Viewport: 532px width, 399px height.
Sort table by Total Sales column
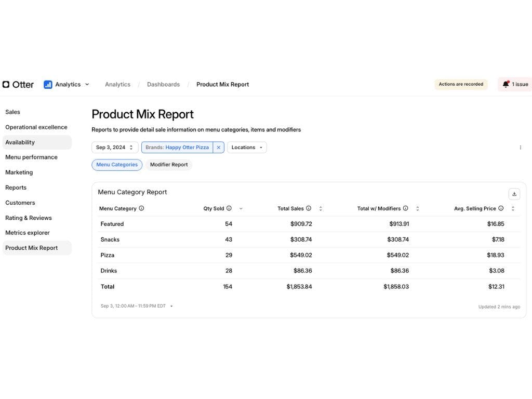pyautogui.click(x=321, y=208)
